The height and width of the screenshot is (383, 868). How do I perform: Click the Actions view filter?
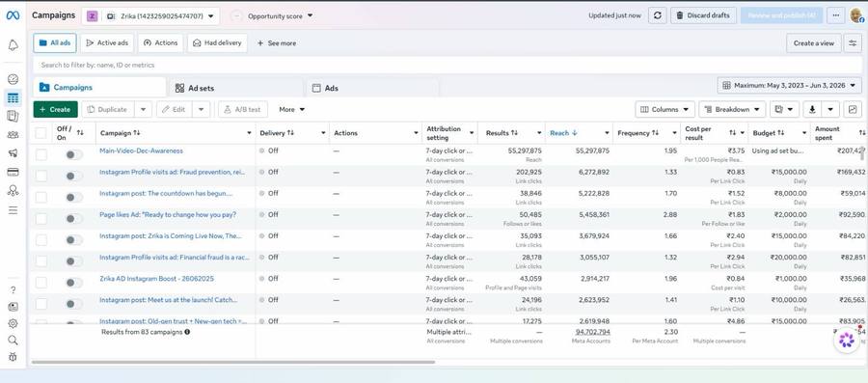[161, 42]
